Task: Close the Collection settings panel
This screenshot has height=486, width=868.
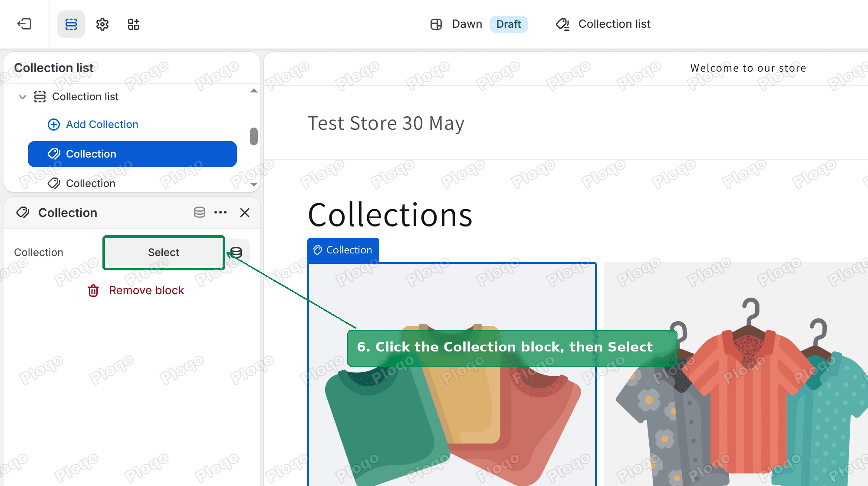Action: tap(245, 213)
